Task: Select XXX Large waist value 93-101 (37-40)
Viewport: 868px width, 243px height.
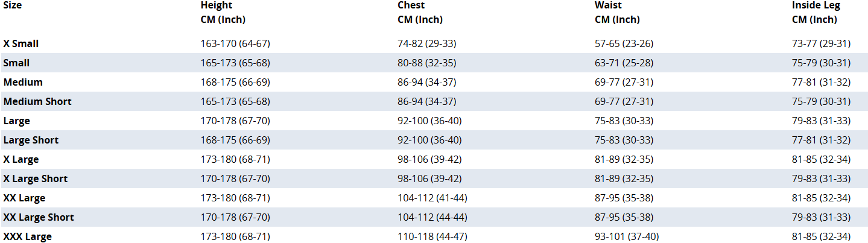Action: tap(627, 236)
